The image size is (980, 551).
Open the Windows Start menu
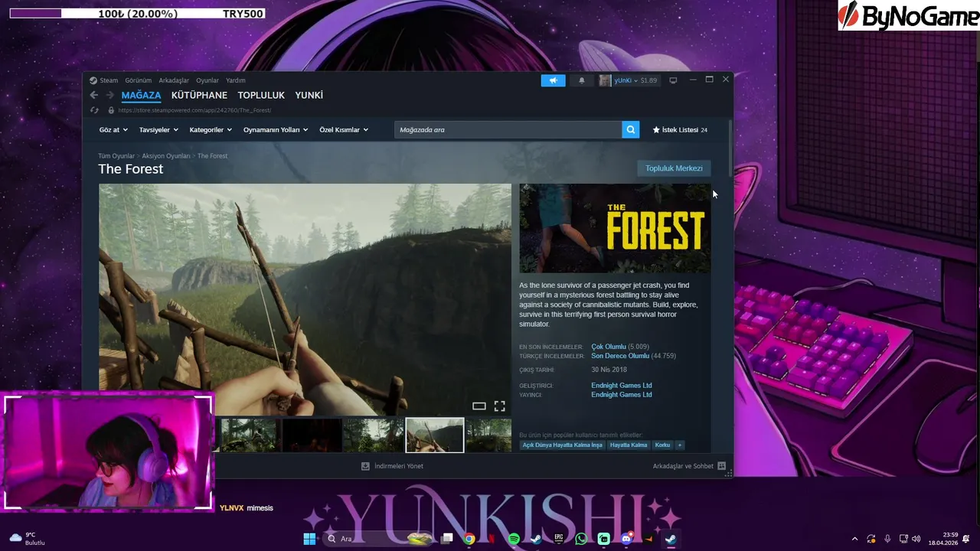pyautogui.click(x=309, y=539)
